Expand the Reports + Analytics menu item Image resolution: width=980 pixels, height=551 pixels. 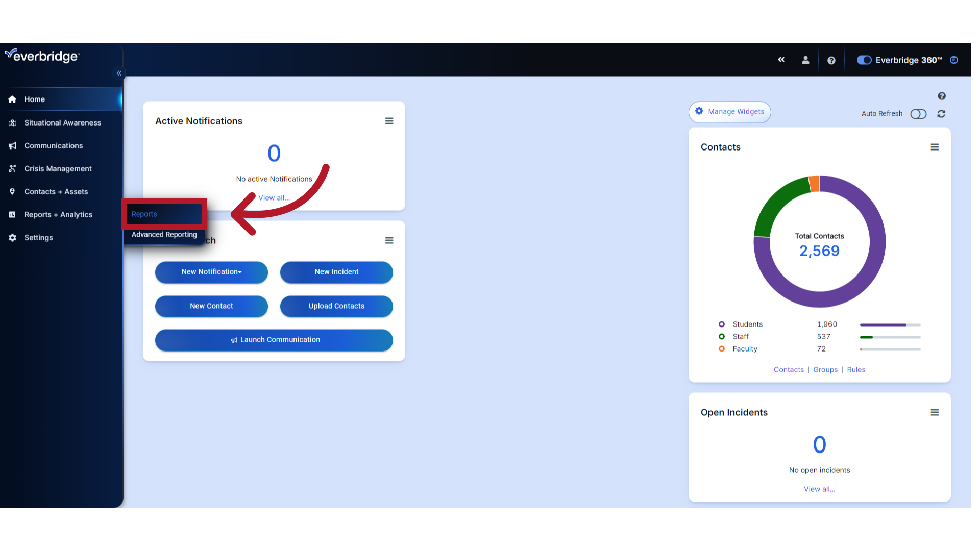pos(58,214)
